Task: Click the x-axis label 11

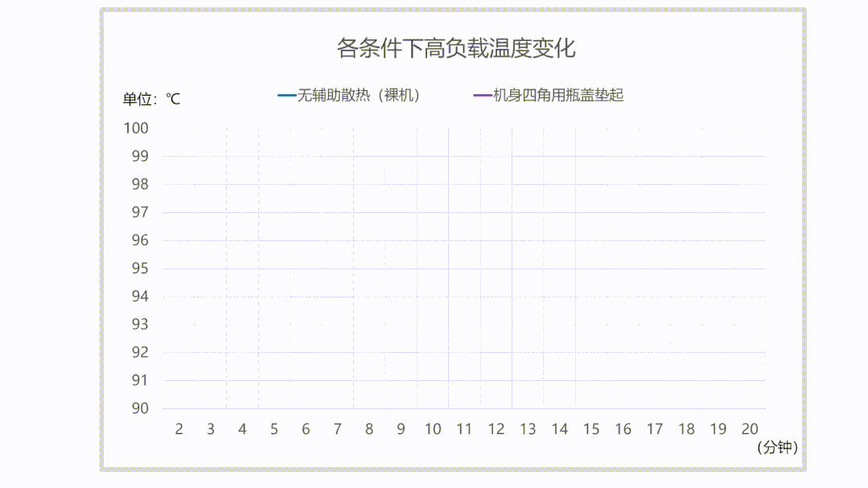Action: point(464,429)
